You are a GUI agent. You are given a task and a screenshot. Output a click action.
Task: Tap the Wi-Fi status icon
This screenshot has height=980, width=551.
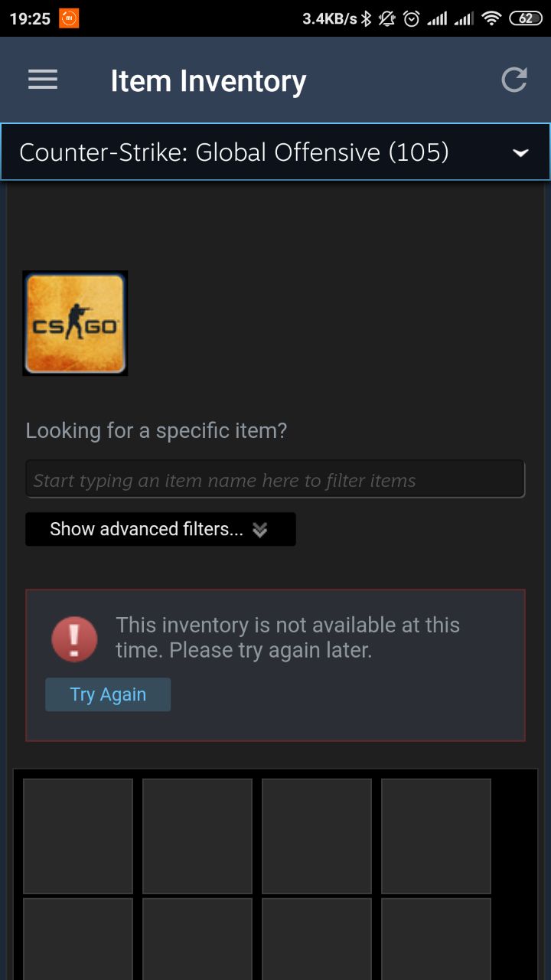coord(491,18)
